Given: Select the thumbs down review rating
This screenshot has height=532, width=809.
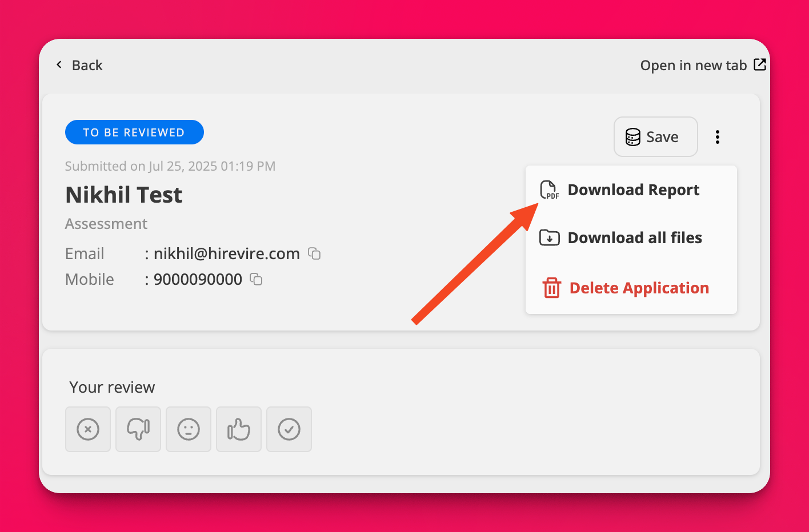Looking at the screenshot, I should tap(138, 429).
